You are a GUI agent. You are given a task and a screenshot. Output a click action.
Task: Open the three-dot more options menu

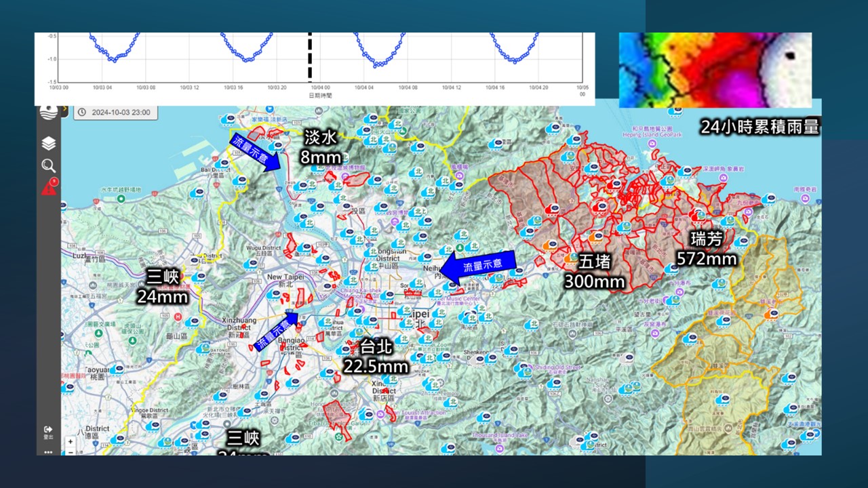coord(48,451)
